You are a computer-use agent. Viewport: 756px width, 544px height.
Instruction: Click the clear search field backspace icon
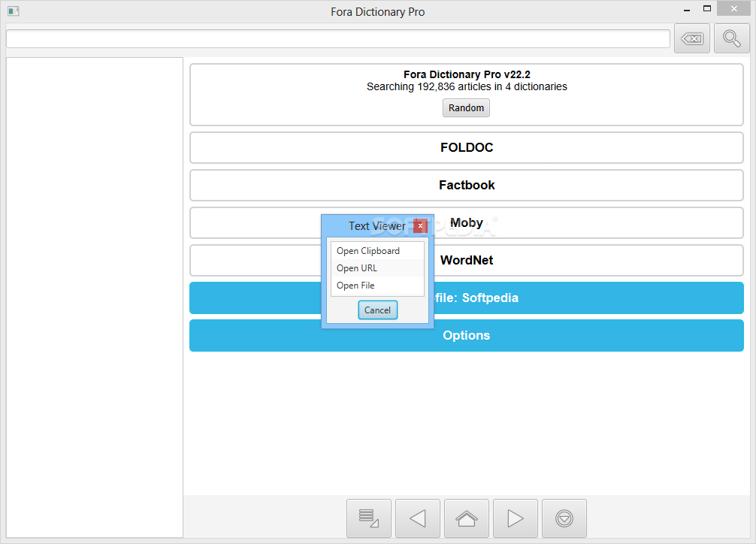click(692, 38)
